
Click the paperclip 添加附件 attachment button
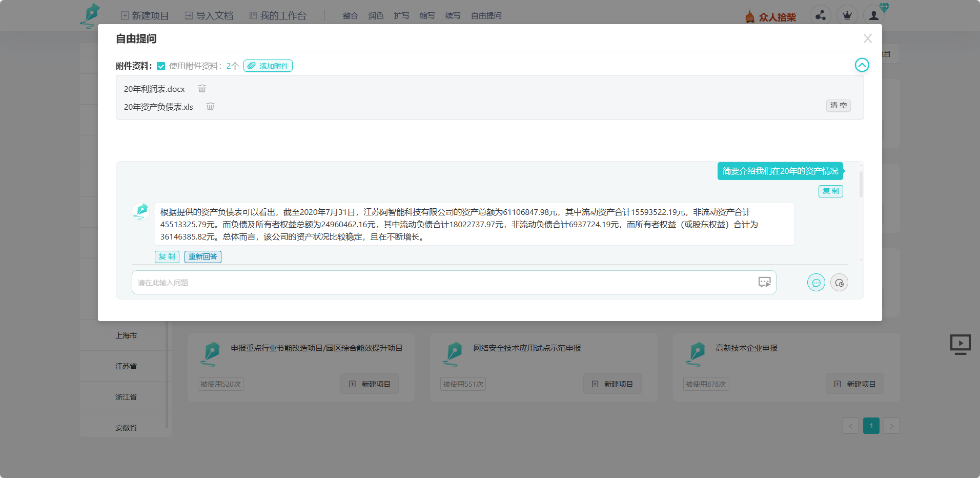click(x=268, y=66)
